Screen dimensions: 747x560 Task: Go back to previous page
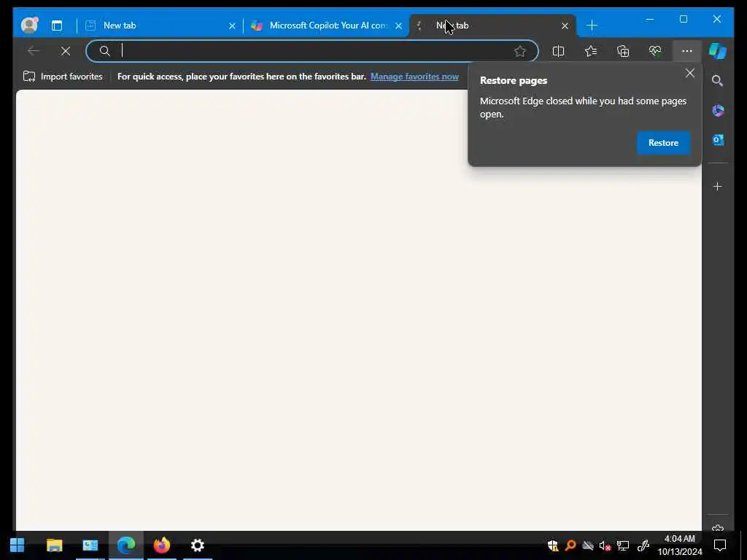34,50
